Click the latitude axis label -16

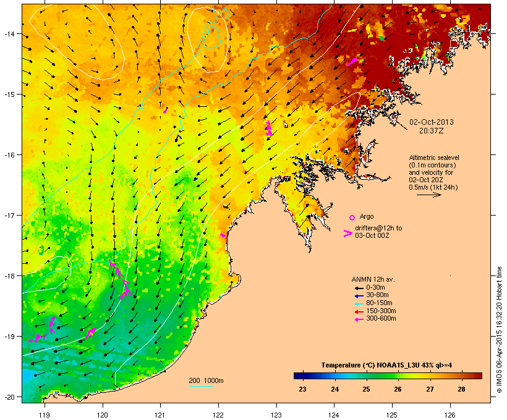[x=9, y=155]
